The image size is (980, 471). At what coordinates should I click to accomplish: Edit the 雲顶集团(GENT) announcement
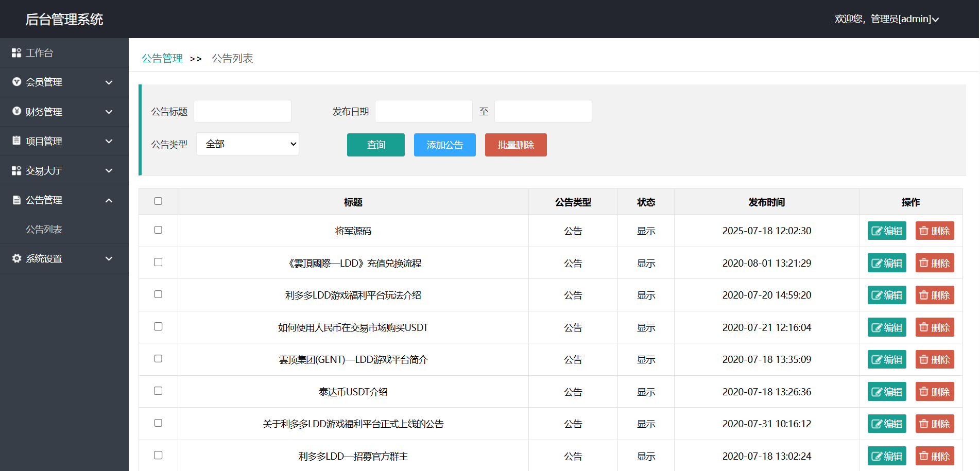[887, 359]
